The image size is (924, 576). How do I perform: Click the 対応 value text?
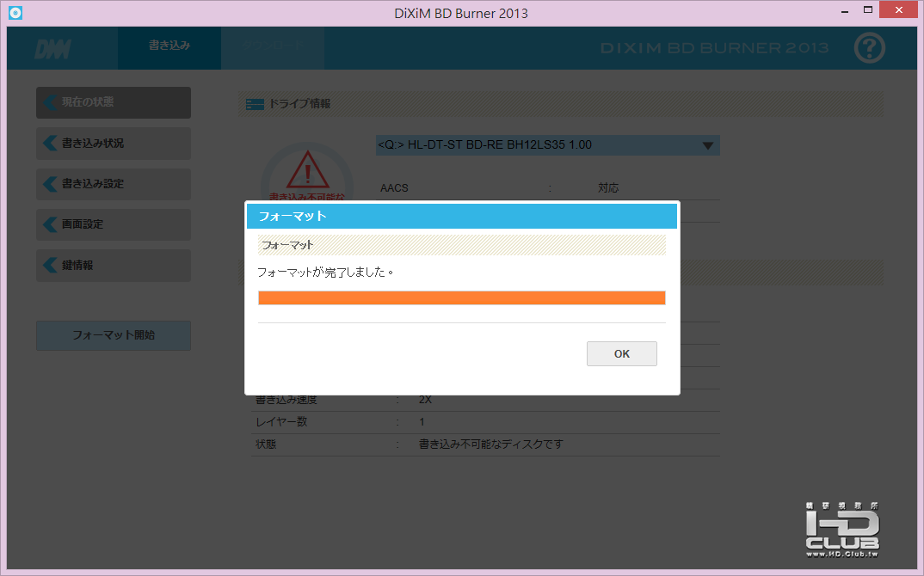pos(608,188)
